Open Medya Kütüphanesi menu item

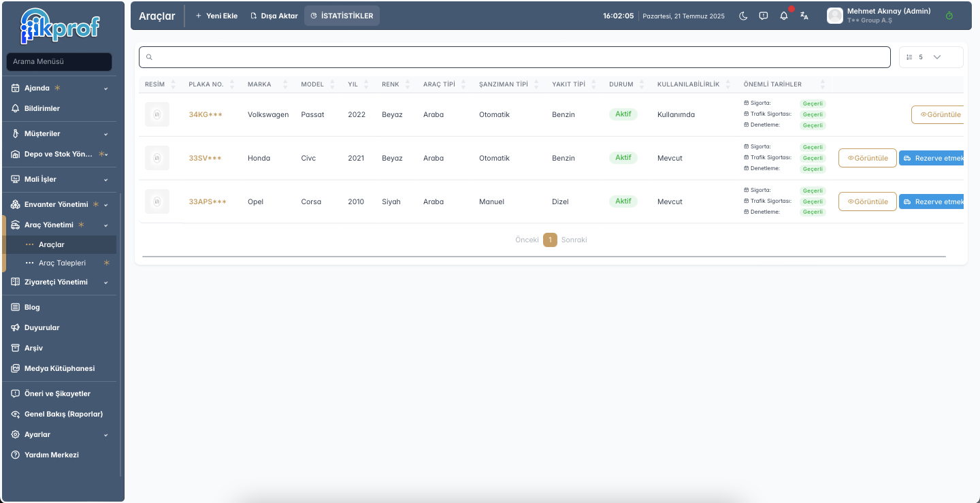[60, 368]
